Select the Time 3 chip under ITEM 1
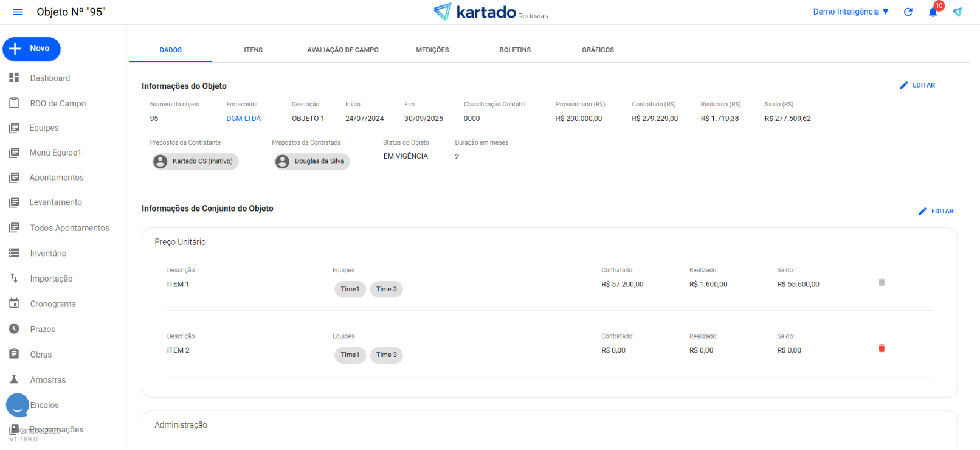The height and width of the screenshot is (450, 980). (386, 289)
